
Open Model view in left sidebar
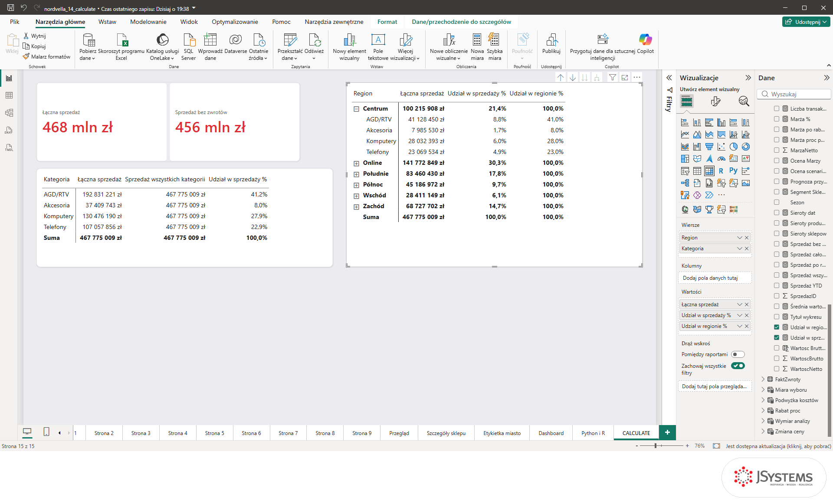(9, 113)
